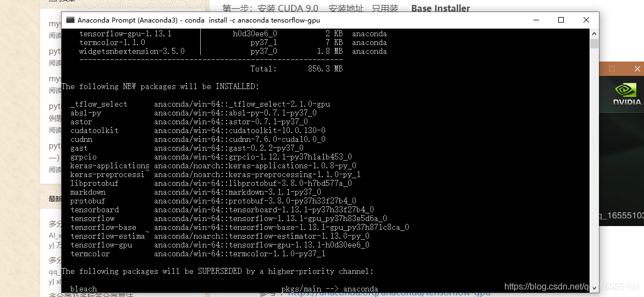Click the 'tensorflow-gpu-1.13.1' 2 KB download row

click(233, 34)
